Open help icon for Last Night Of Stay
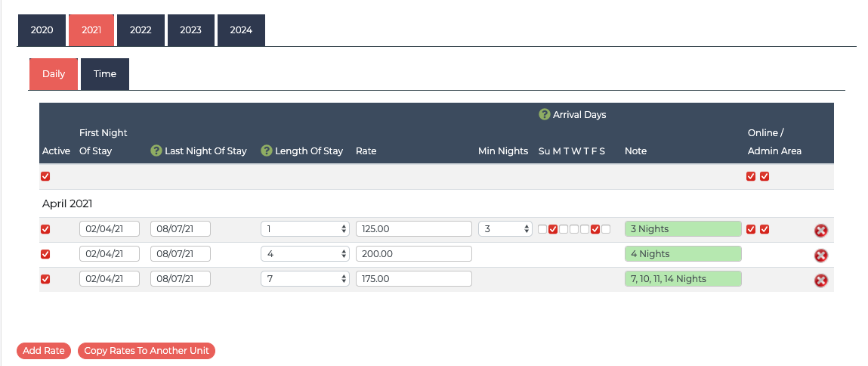This screenshot has height=366, width=868. click(x=156, y=150)
